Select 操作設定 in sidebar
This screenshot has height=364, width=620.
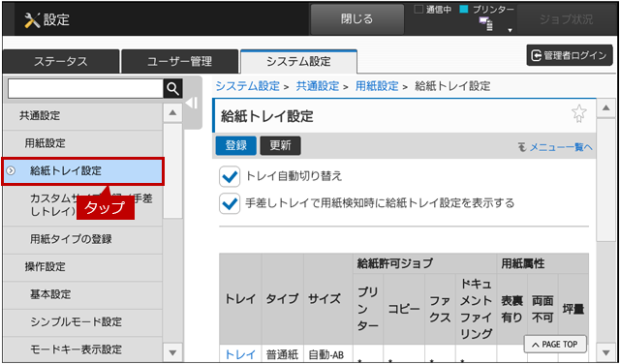point(82,267)
